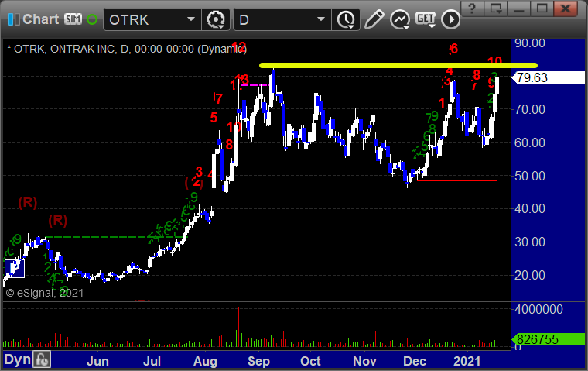Click the OTRK, ONTRAK INC chart title
The image size is (588, 371).
click(127, 49)
